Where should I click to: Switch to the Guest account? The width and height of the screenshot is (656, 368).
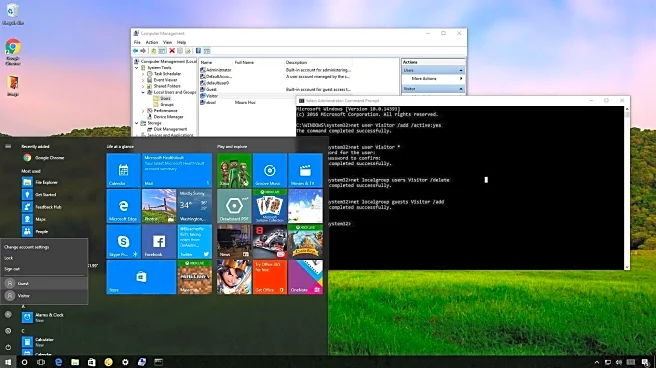44,283
